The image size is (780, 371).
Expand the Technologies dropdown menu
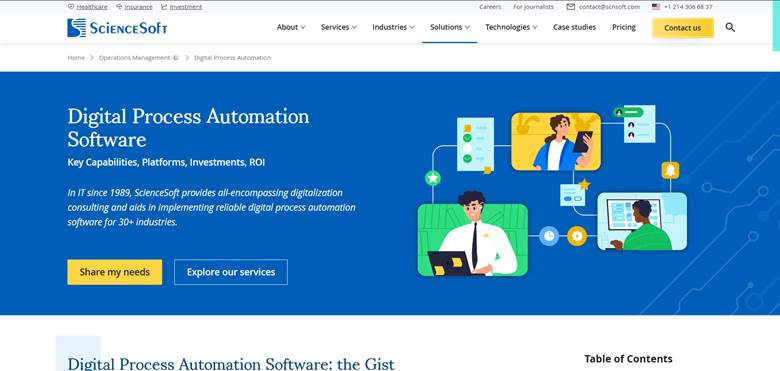pyautogui.click(x=511, y=27)
